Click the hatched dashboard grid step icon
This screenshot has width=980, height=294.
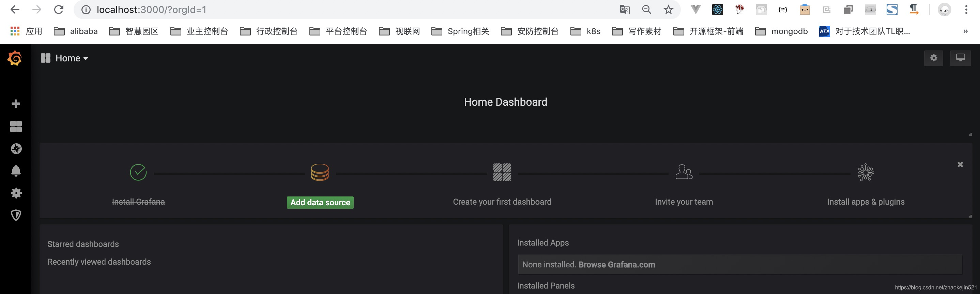502,172
